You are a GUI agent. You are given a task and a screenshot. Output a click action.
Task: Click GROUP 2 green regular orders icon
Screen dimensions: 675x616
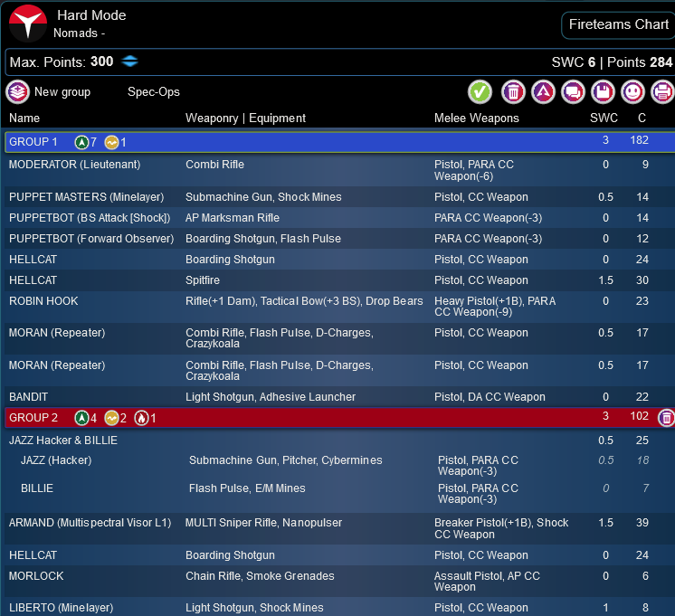[x=81, y=418]
